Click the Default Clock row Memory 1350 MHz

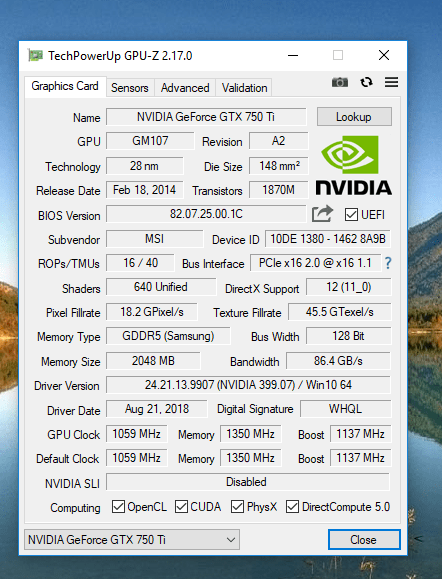tap(251, 458)
